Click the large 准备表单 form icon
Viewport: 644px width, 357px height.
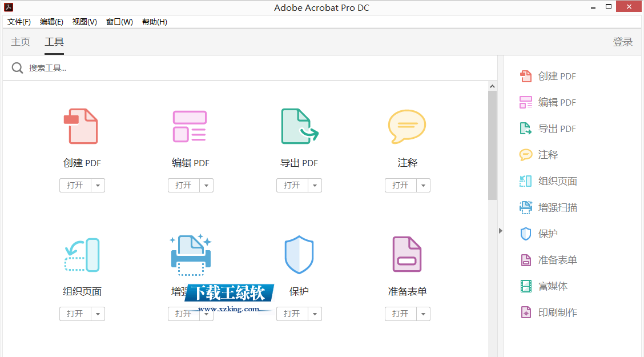pyautogui.click(x=407, y=254)
